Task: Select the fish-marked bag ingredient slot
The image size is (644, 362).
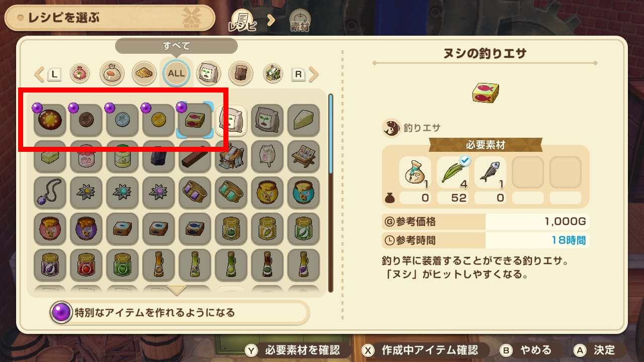Action: (x=416, y=172)
